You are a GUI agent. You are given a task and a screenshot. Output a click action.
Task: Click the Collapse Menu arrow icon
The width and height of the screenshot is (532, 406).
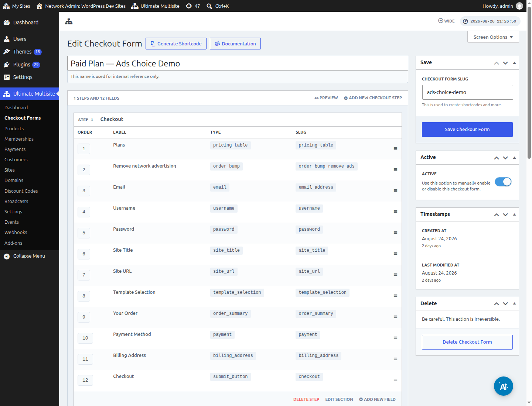[x=7, y=256]
